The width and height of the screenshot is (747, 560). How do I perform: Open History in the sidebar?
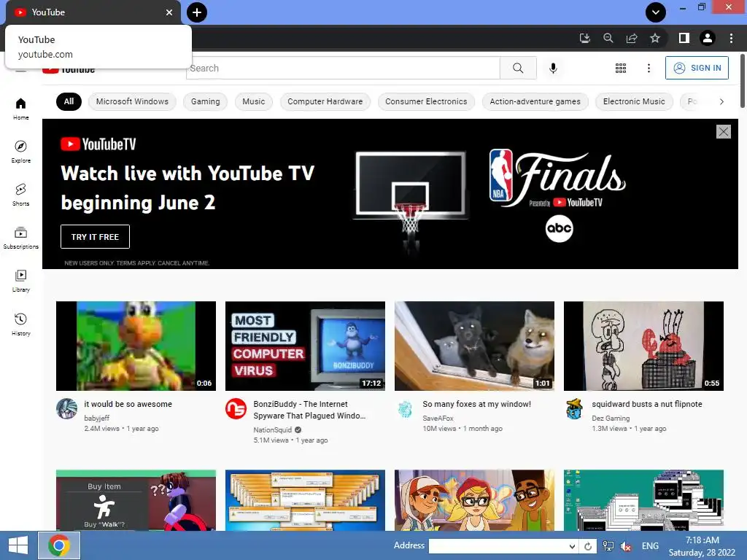point(20,324)
